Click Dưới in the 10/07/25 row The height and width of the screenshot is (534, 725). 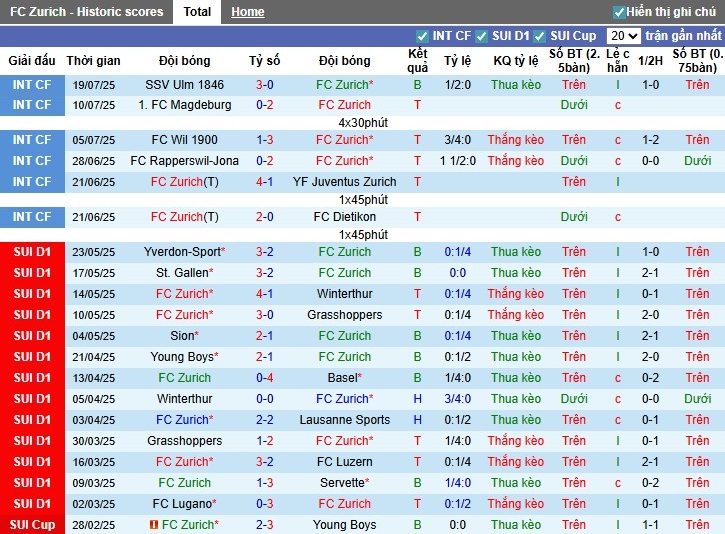[574, 105]
